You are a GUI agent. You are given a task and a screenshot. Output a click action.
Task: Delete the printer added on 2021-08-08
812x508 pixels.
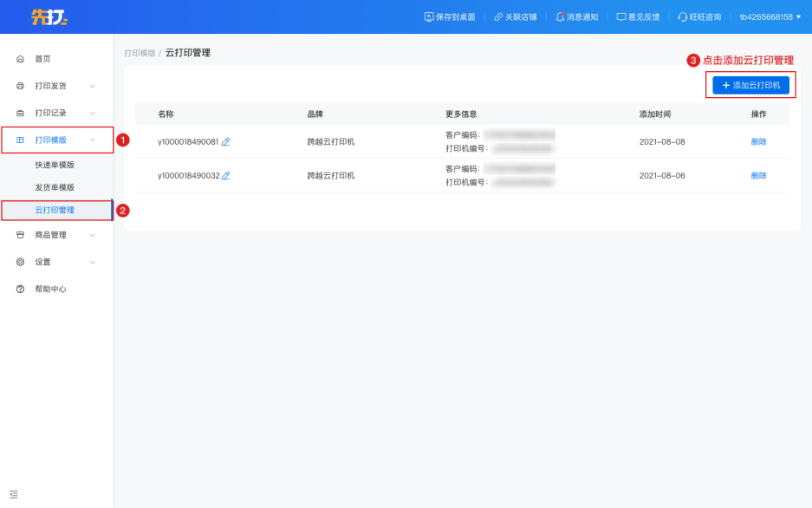coord(758,141)
